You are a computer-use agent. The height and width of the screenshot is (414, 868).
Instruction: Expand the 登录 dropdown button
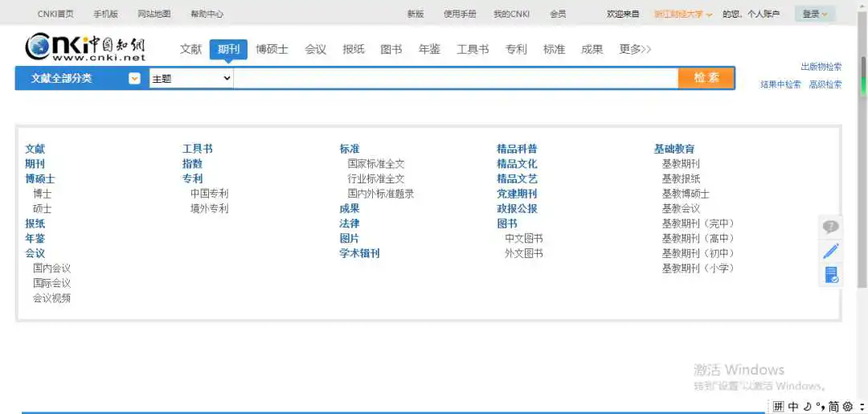[815, 14]
